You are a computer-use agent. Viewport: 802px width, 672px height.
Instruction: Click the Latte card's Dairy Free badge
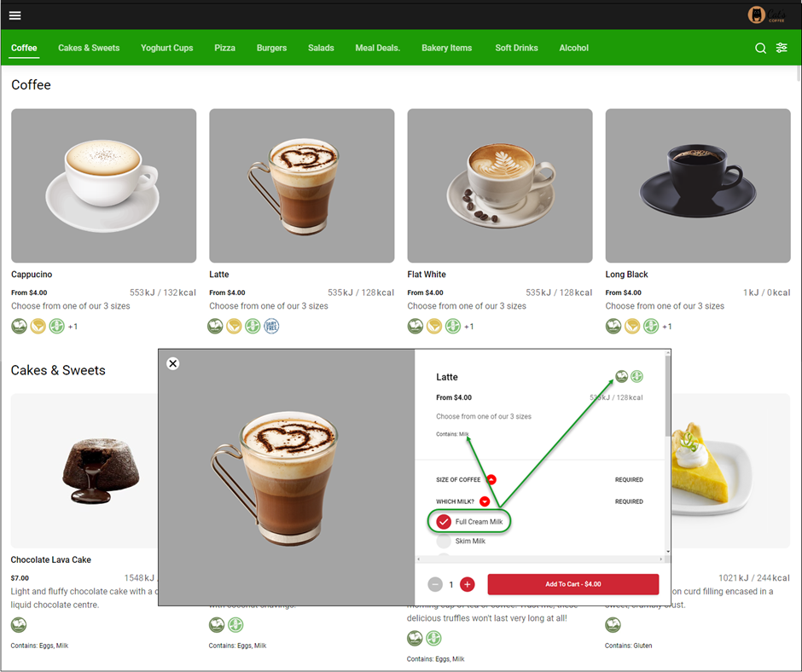(271, 326)
